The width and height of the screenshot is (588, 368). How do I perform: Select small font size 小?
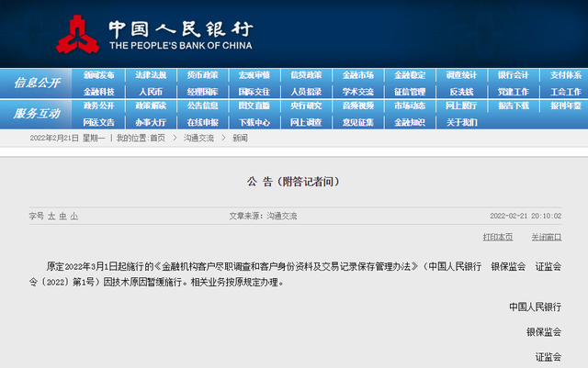(73, 216)
